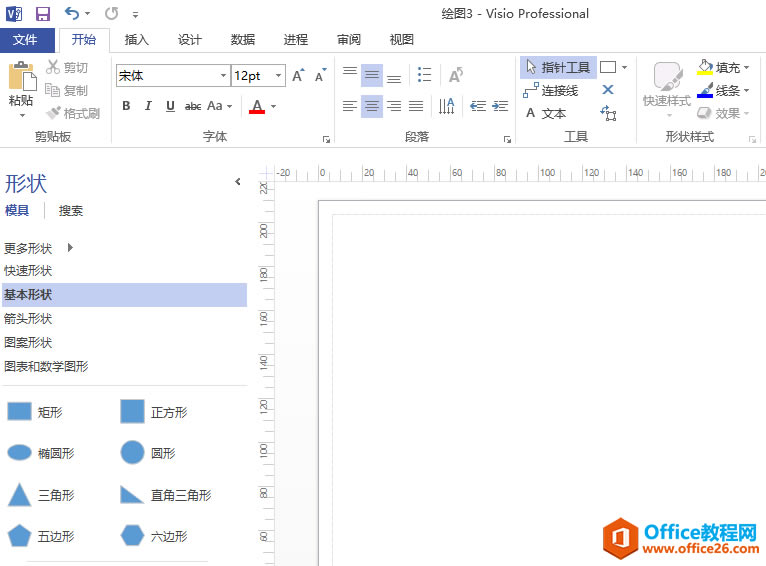This screenshot has height=566, width=766.
Task: Select the Text (文本) tool
Action: (545, 114)
